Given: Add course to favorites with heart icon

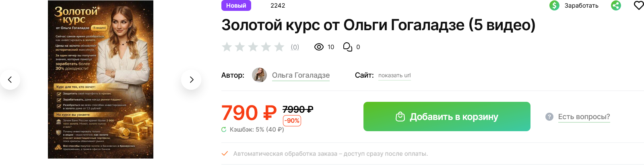Looking at the screenshot, I should [x=639, y=5].
